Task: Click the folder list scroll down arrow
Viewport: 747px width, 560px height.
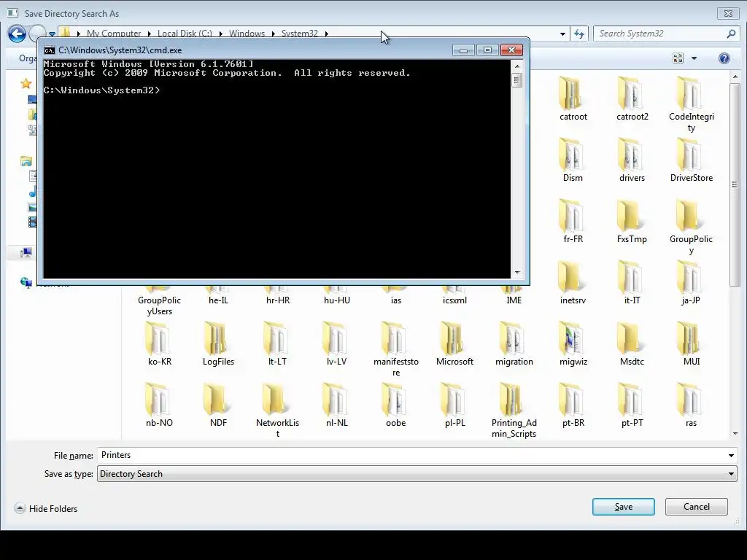Action: click(735, 434)
